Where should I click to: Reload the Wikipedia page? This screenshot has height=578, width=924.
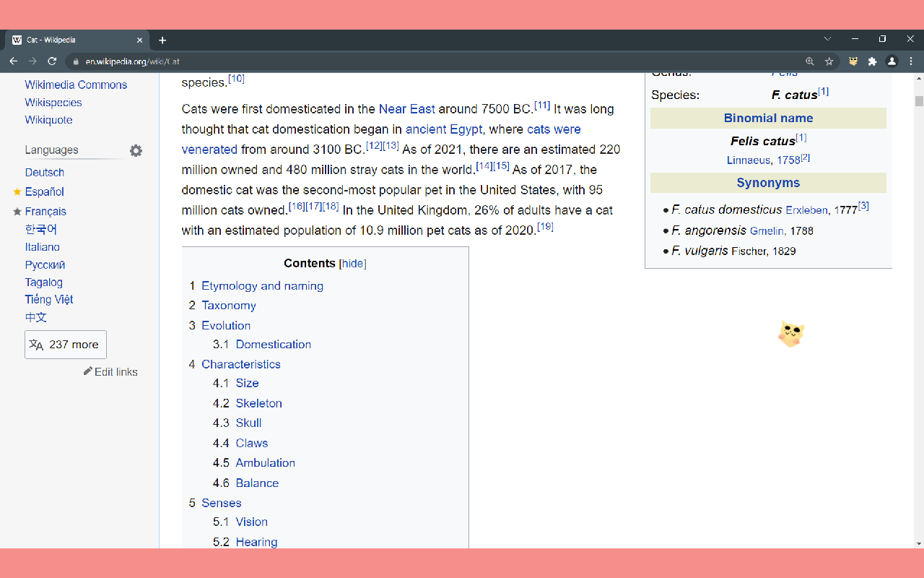click(x=52, y=61)
